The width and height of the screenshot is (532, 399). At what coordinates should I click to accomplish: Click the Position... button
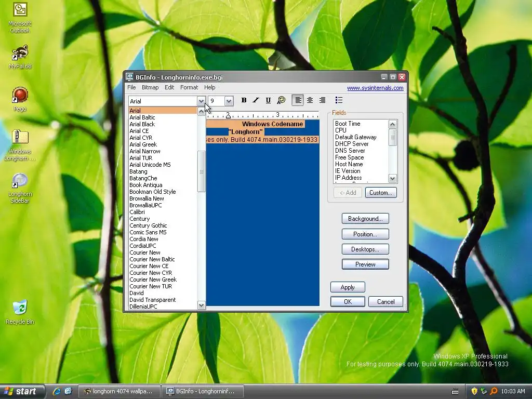tap(365, 234)
